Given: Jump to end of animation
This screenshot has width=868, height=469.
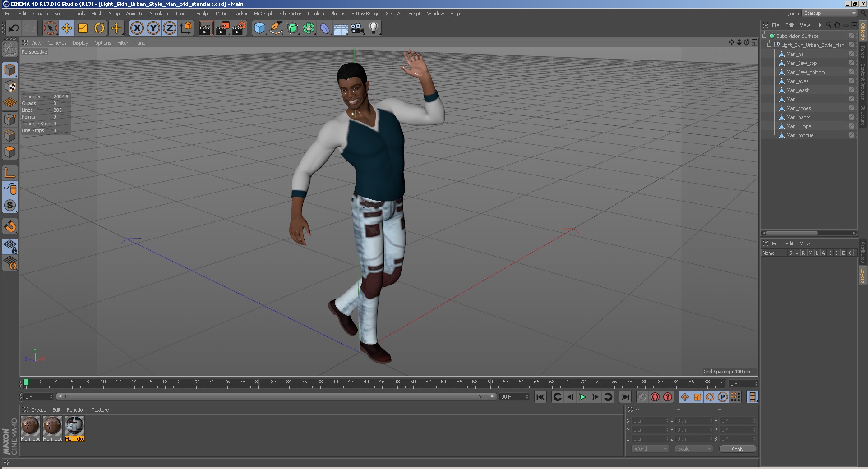Looking at the screenshot, I should [625, 397].
